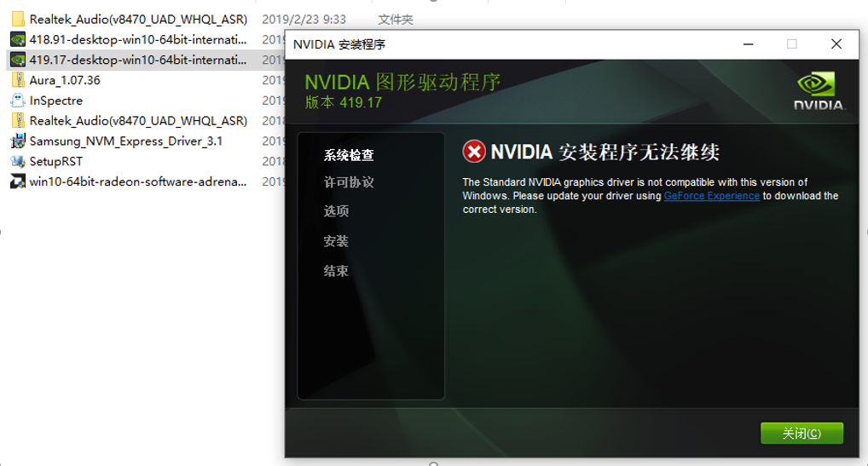Close the NVIDIA installer with 关闭(C) button
Viewport: 868px width, 466px height.
801,434
